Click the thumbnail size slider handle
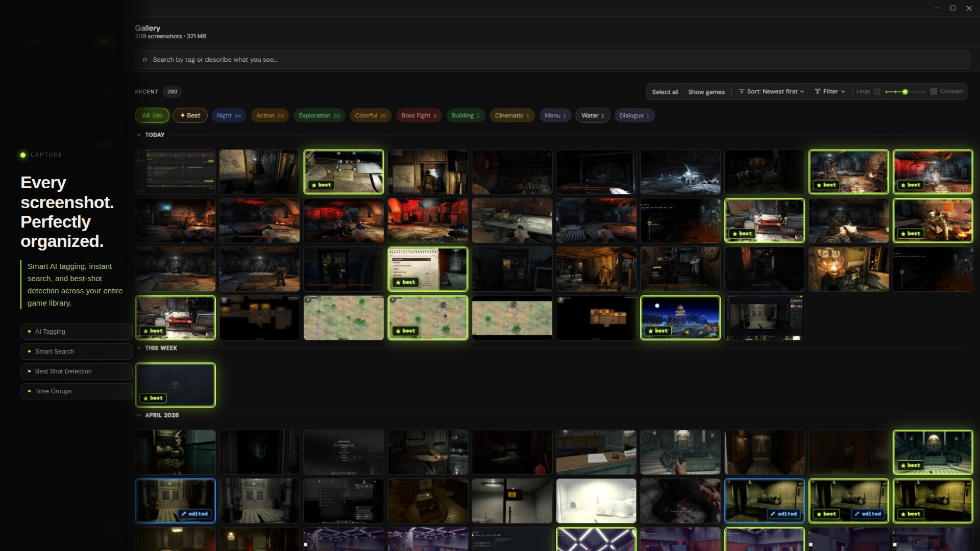This screenshot has height=551, width=980. point(904,92)
